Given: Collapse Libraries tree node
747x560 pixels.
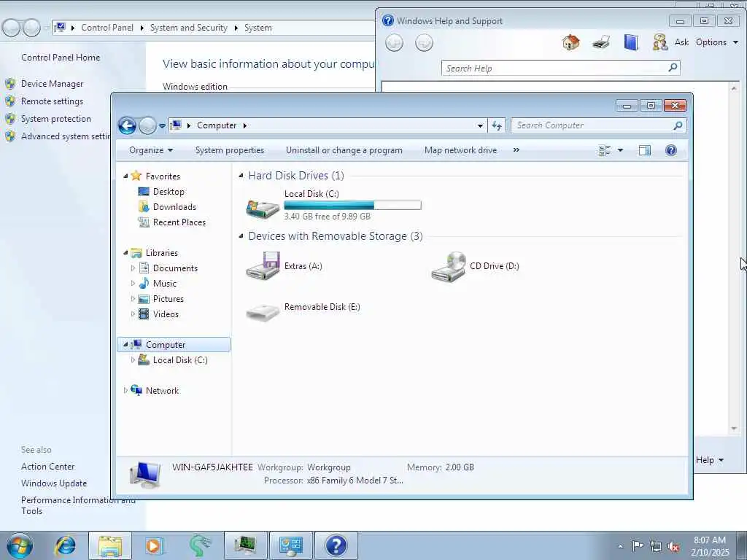Looking at the screenshot, I should pyautogui.click(x=125, y=252).
